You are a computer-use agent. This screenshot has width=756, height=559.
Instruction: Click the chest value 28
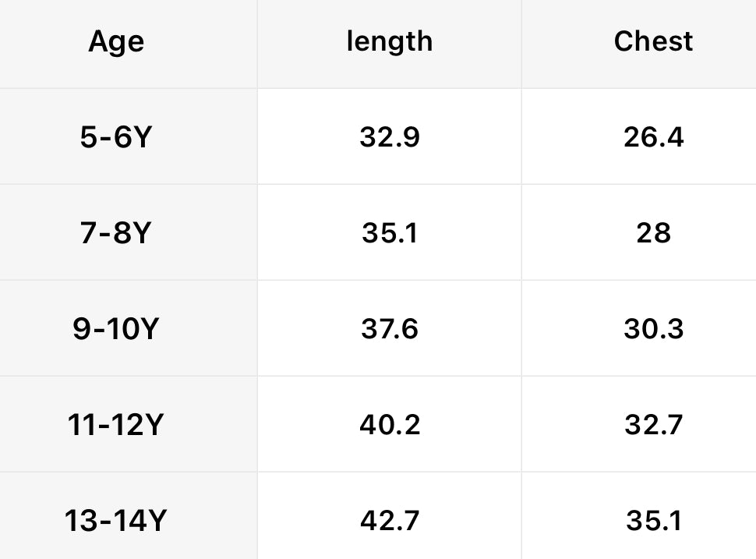[x=653, y=232]
